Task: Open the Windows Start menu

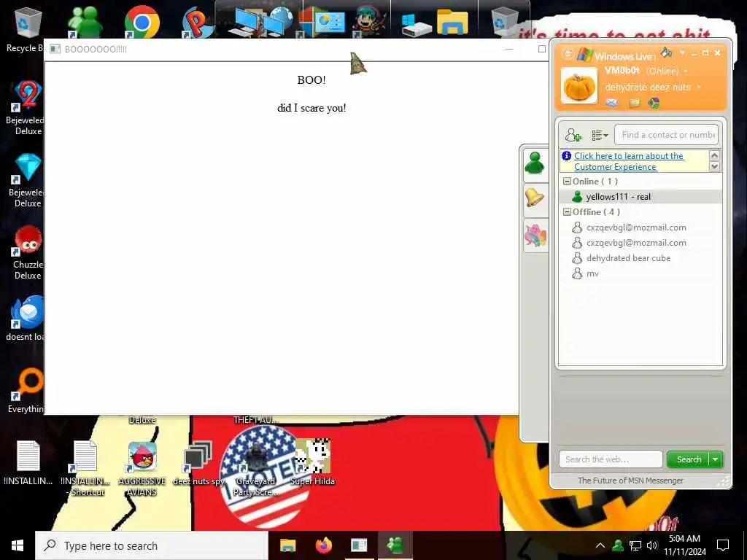Action: [x=18, y=545]
